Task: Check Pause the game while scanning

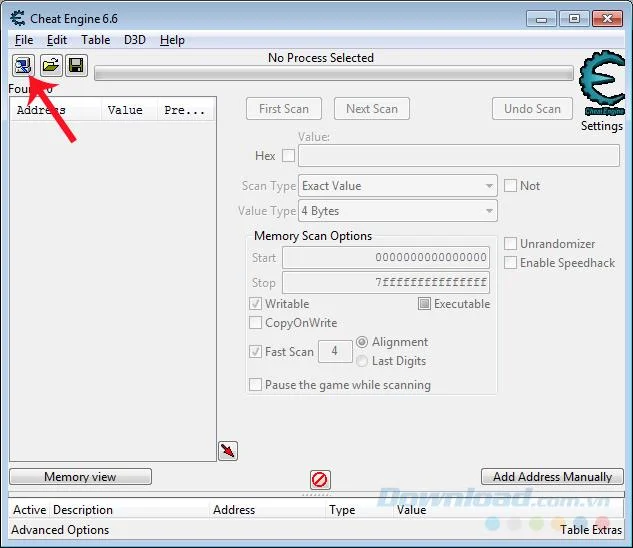Action: click(256, 384)
